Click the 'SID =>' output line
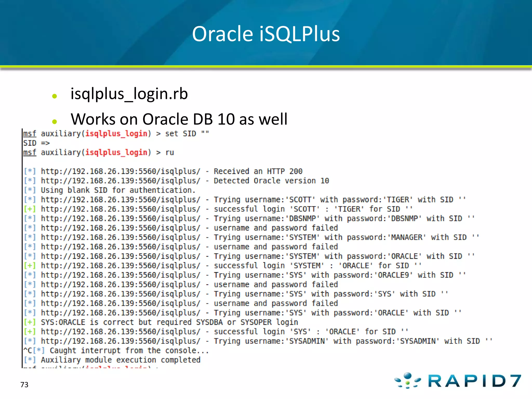 click(x=36, y=143)
